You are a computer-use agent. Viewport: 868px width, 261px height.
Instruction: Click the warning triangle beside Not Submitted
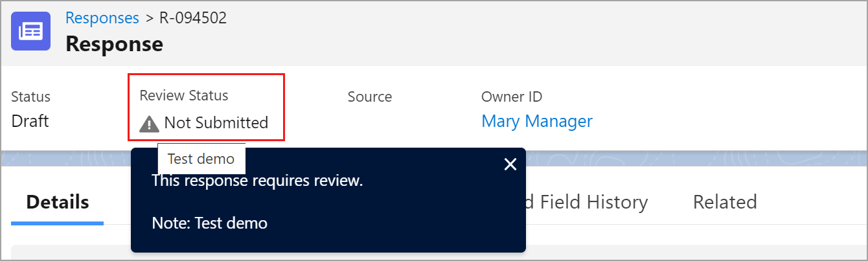pos(149,122)
